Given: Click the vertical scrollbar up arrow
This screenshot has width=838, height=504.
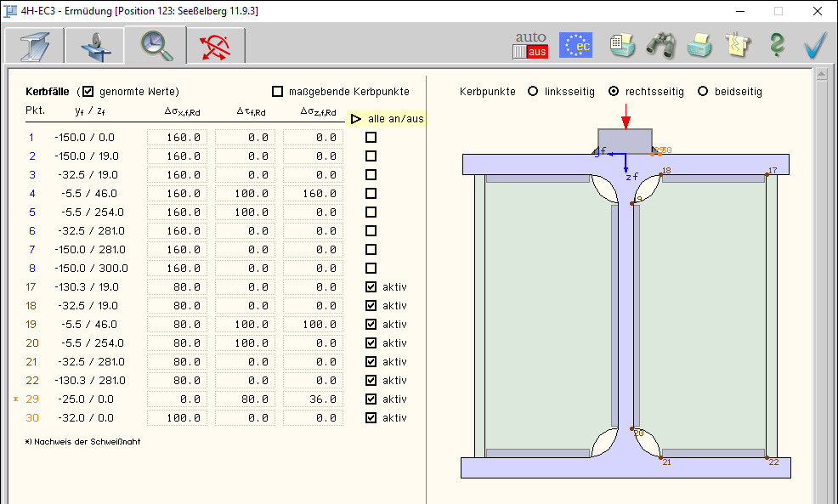Looking at the screenshot, I should point(821,76).
